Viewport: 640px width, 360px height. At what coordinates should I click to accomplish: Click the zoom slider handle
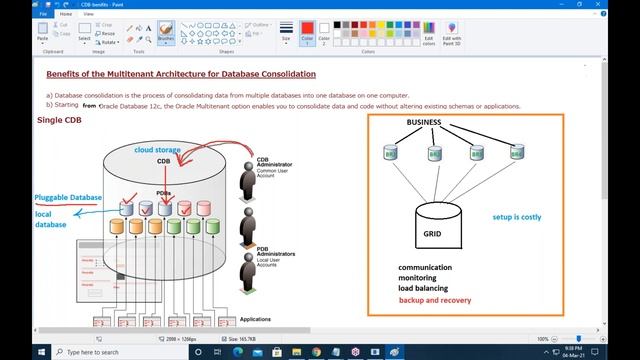(579, 339)
